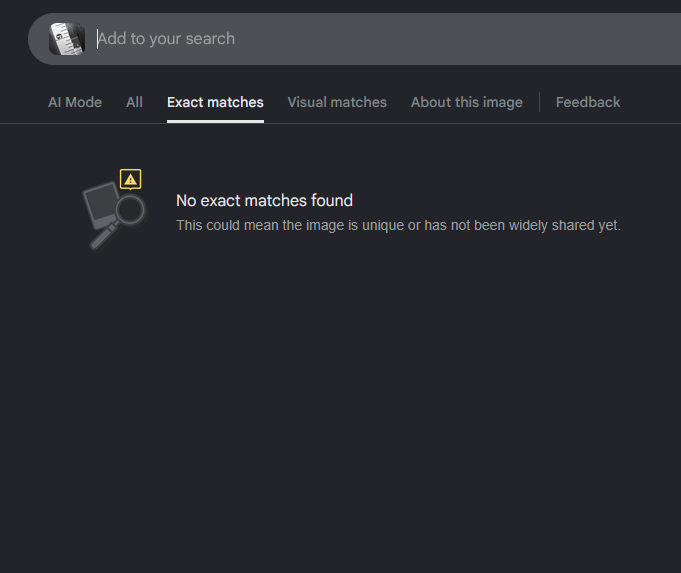
Task: Click the white underline beneath Exact matches
Action: click(x=215, y=121)
